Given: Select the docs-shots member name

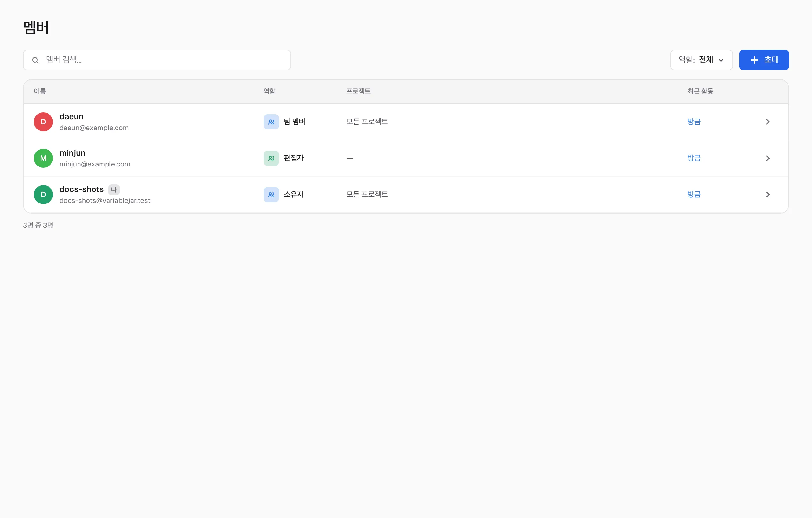Looking at the screenshot, I should pos(82,189).
